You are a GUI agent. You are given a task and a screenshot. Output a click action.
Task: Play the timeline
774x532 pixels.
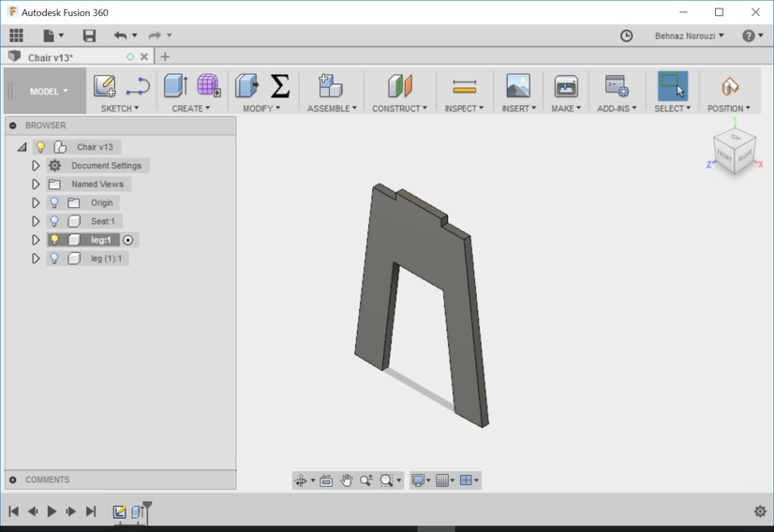tap(52, 511)
